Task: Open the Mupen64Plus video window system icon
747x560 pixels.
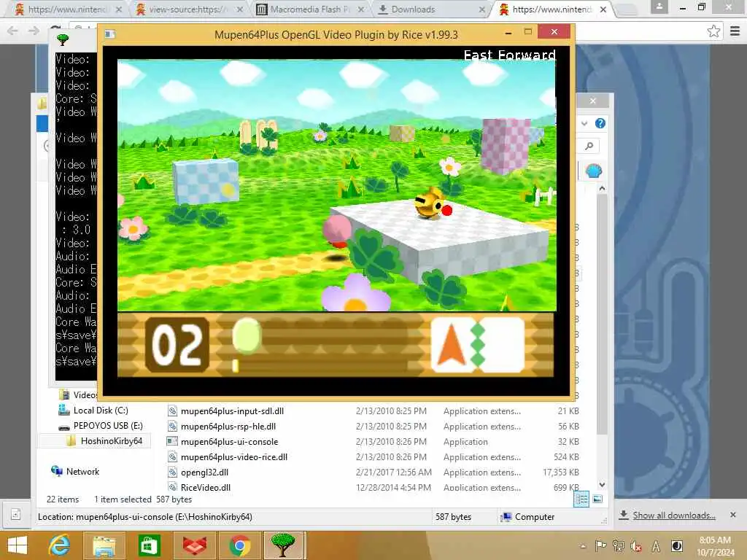Action: (x=110, y=34)
